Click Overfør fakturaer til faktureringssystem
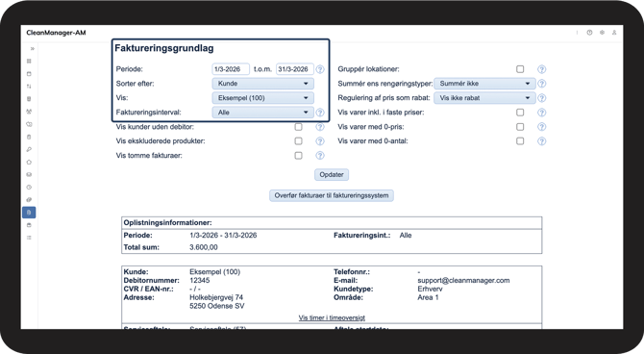 tap(332, 195)
